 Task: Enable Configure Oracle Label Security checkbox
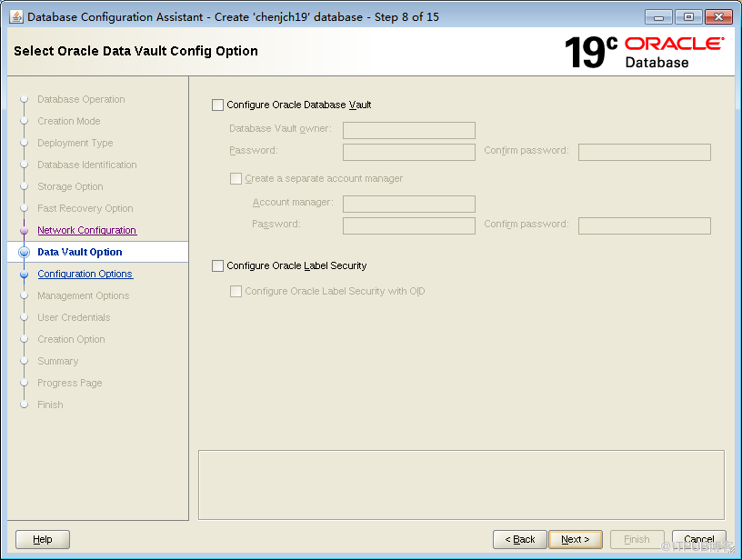point(217,265)
